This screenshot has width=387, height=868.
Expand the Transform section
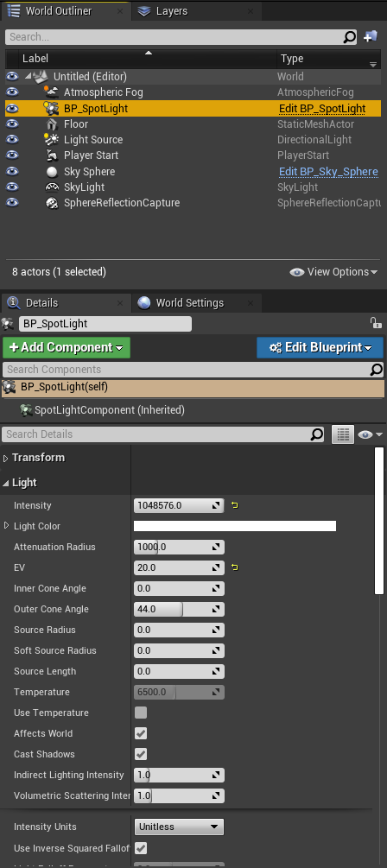click(6, 458)
